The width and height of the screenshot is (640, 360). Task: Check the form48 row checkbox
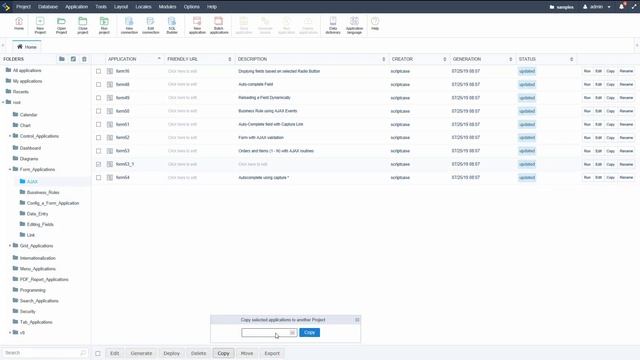98,84
